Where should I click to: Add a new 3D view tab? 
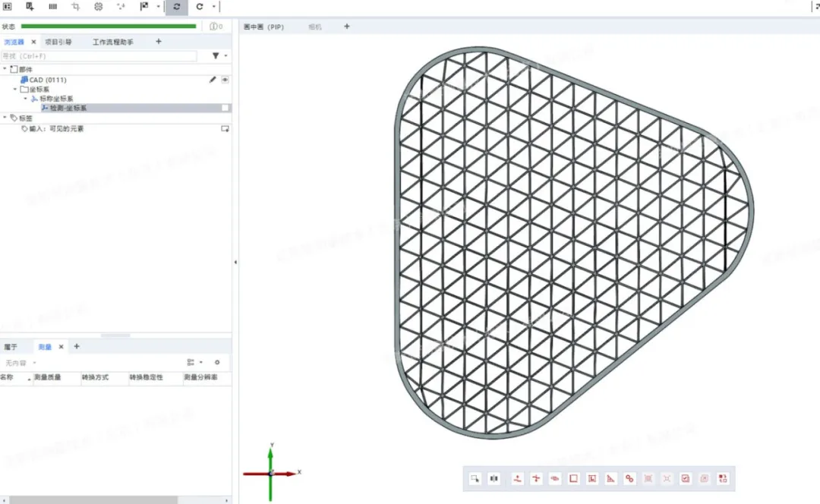347,26
